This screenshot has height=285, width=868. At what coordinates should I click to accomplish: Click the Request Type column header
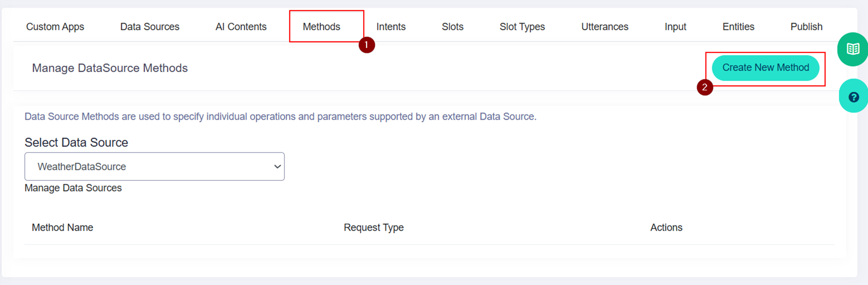click(x=373, y=228)
